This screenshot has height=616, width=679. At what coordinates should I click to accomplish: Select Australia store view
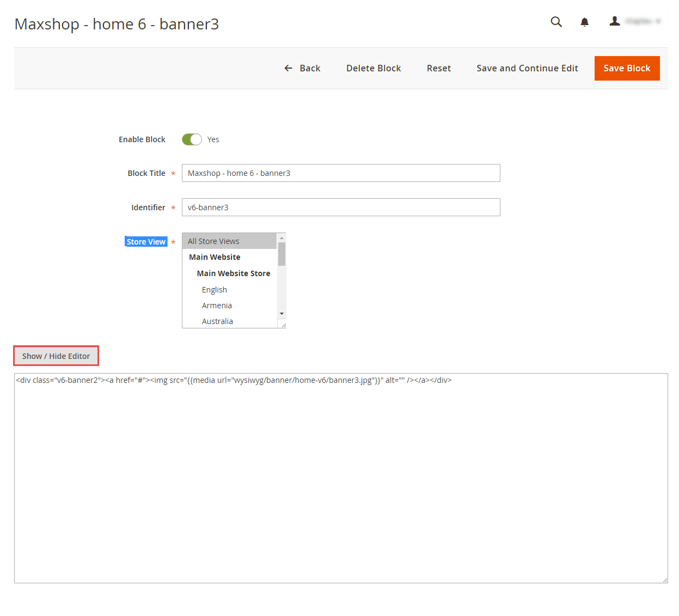click(x=229, y=321)
